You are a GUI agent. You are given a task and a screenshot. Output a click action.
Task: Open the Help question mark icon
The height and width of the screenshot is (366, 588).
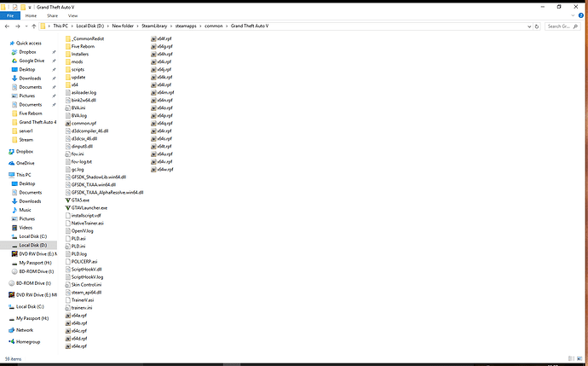pyautogui.click(x=581, y=15)
